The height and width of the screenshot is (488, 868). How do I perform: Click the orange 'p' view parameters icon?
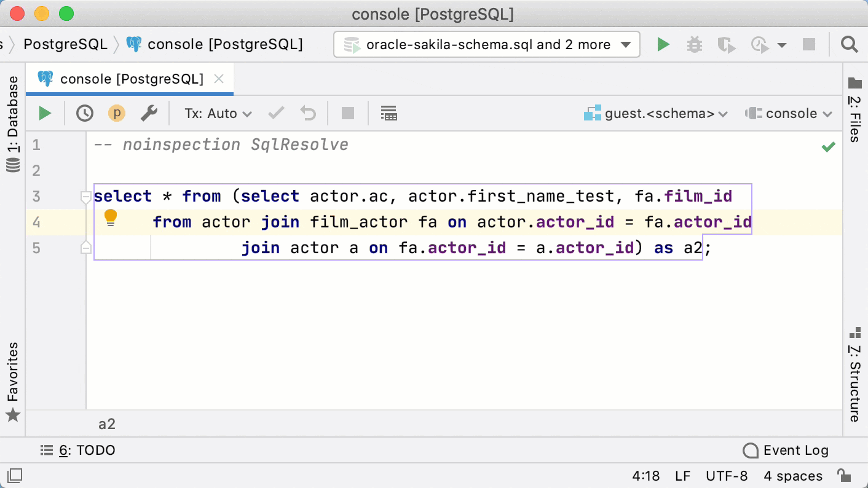[x=116, y=113]
